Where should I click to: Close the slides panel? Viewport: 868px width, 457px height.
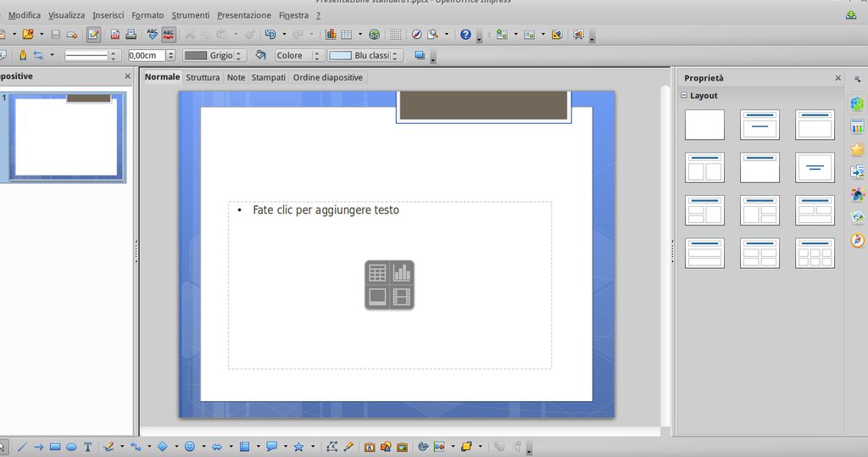(x=128, y=76)
